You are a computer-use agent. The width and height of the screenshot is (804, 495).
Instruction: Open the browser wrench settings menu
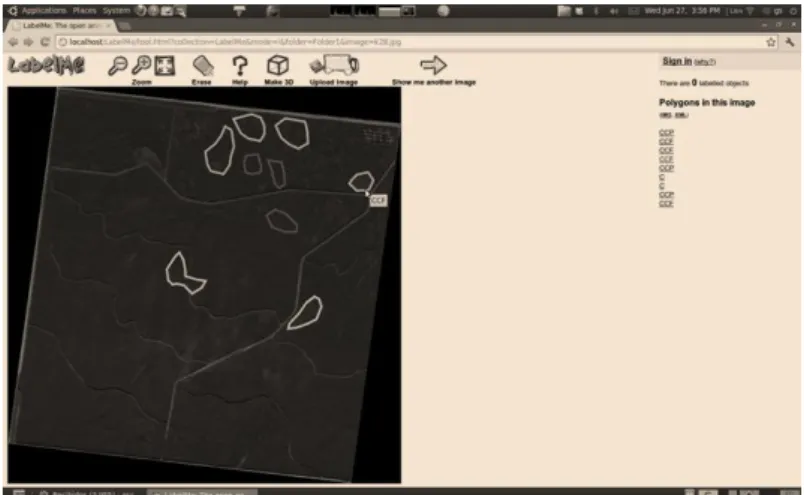coord(790,42)
